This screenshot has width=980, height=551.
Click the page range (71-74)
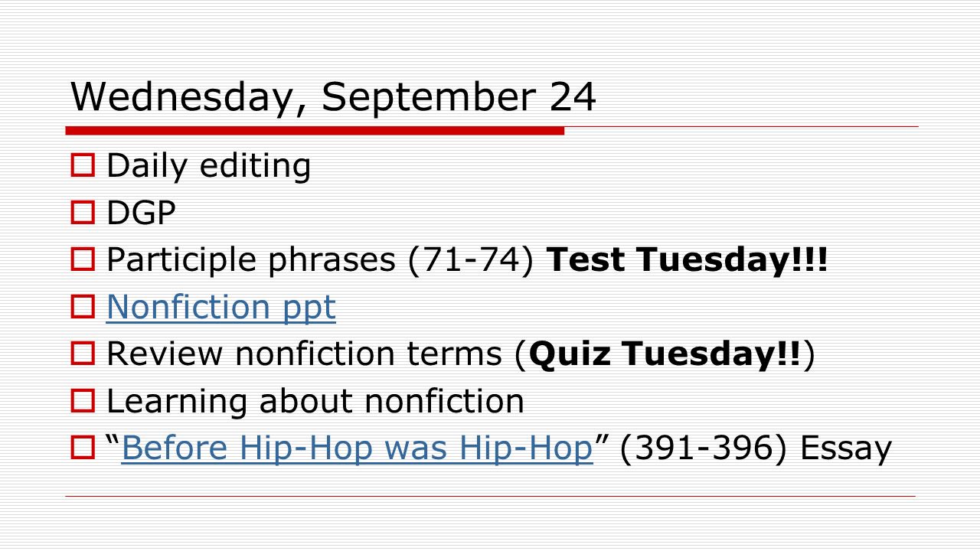pos(470,261)
